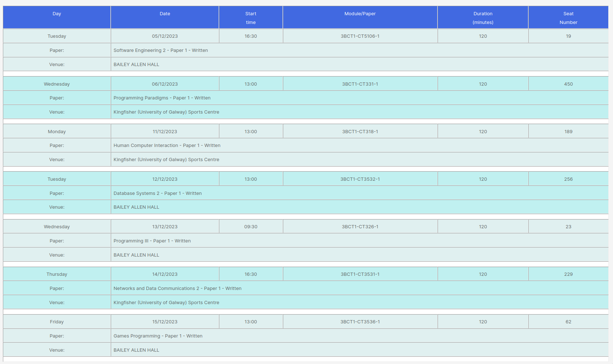Click BAILEY ALLEN HALL venue for Programming III
The image size is (613, 364).
(137, 255)
